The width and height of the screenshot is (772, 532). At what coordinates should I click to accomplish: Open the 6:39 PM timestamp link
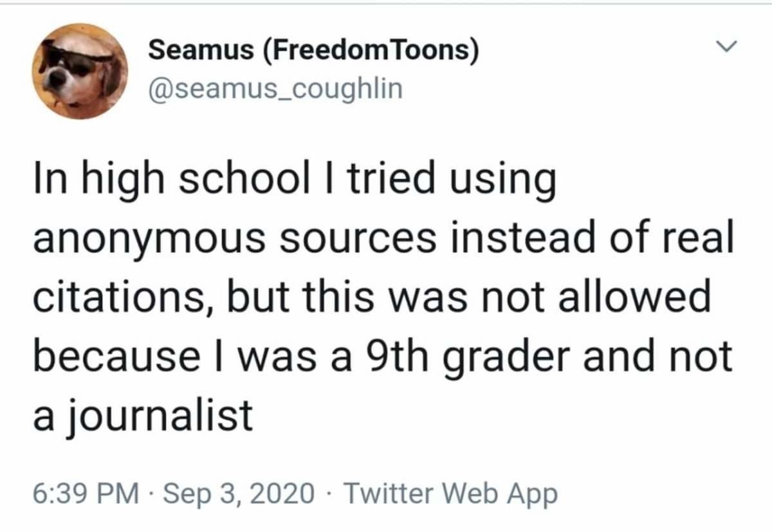tap(86, 494)
